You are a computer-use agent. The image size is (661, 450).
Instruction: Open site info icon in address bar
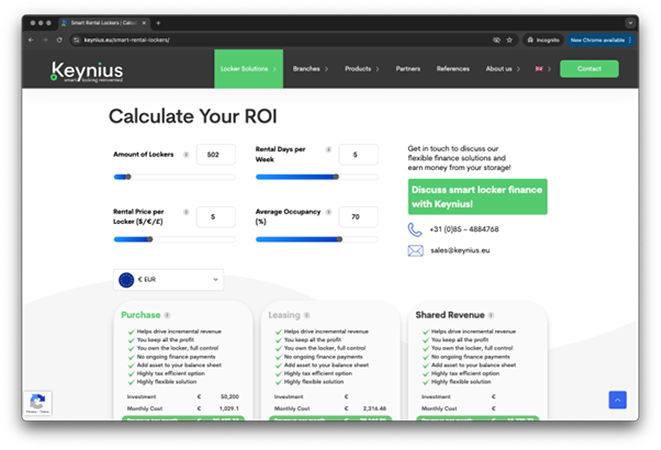point(76,40)
